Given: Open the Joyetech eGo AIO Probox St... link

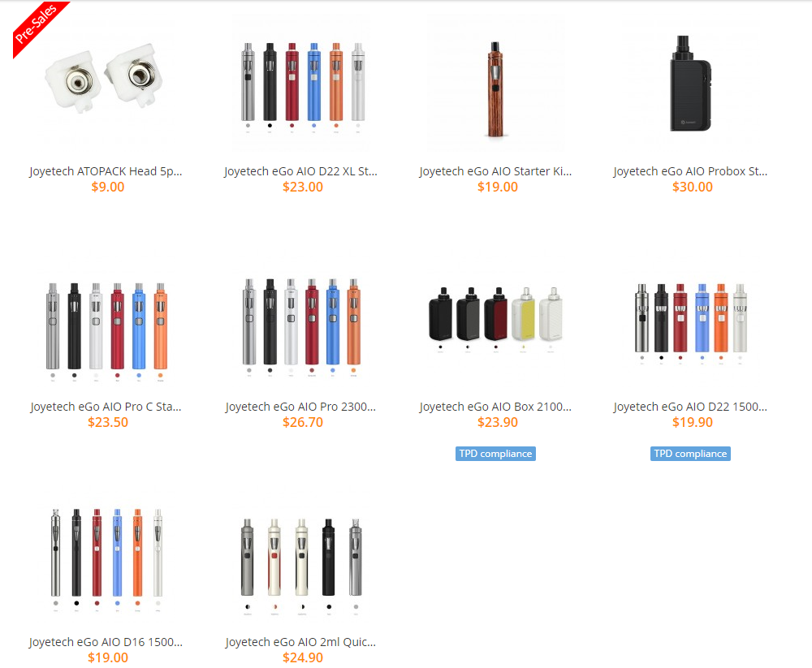Looking at the screenshot, I should pyautogui.click(x=690, y=171).
